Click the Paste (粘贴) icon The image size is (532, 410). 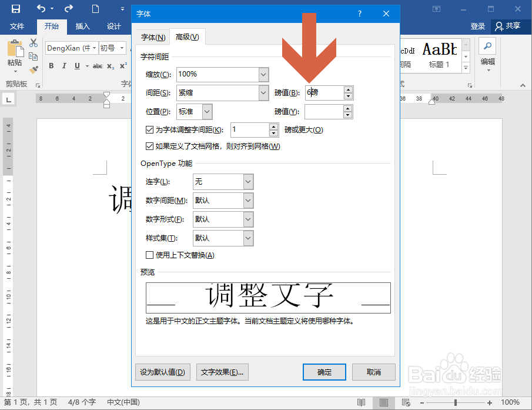click(x=15, y=50)
